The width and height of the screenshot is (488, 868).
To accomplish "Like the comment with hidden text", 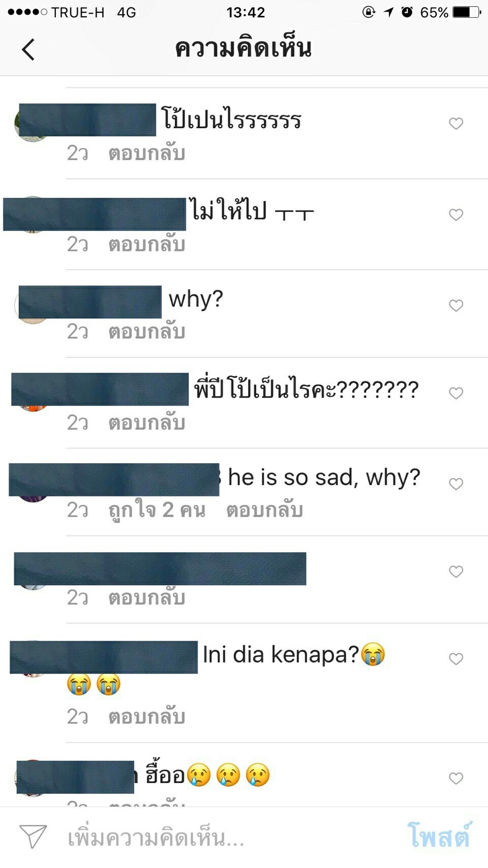I will pyautogui.click(x=456, y=572).
